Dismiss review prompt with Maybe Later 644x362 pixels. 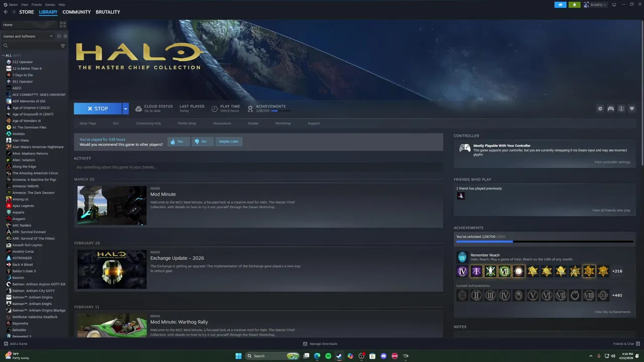pyautogui.click(x=229, y=142)
